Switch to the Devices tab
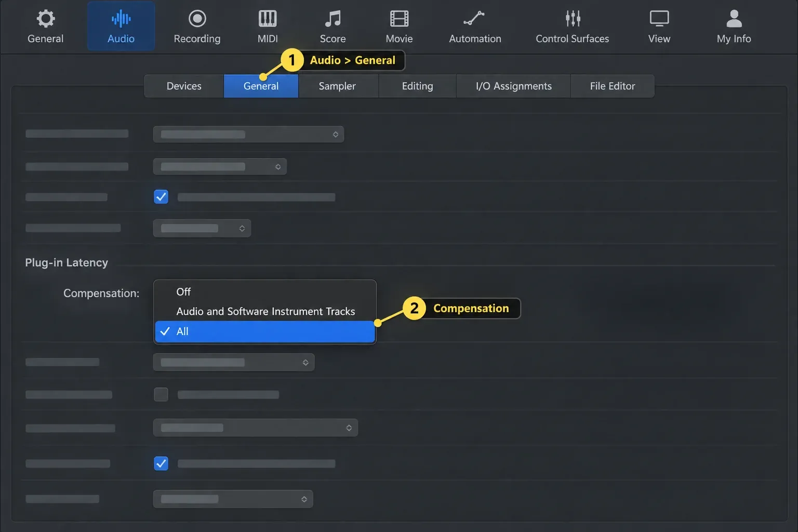 (184, 86)
